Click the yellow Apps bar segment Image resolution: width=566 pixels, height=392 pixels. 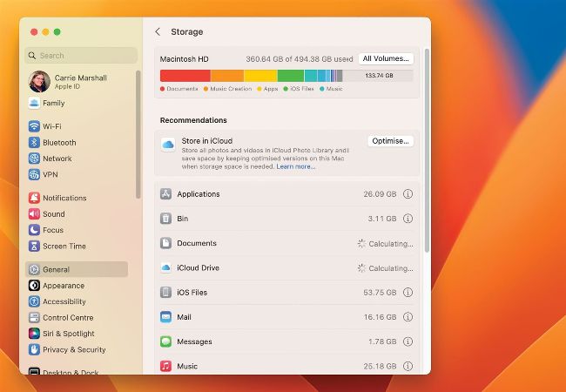(x=260, y=76)
